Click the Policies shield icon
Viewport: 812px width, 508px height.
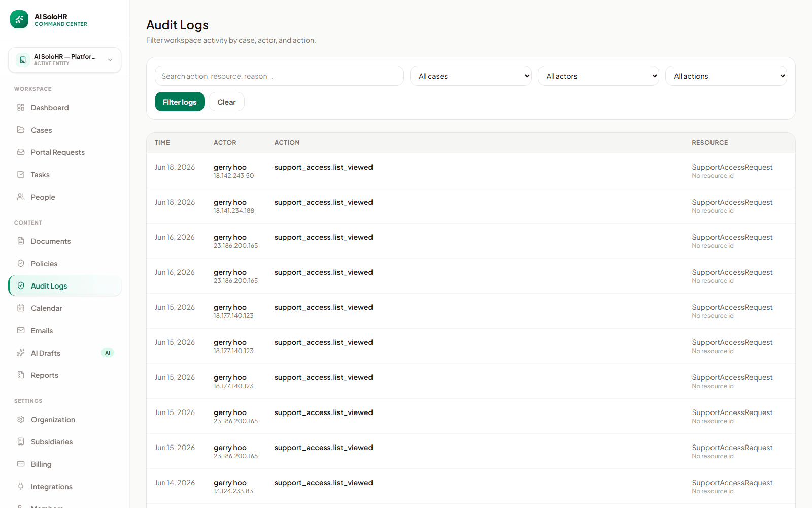pos(21,263)
